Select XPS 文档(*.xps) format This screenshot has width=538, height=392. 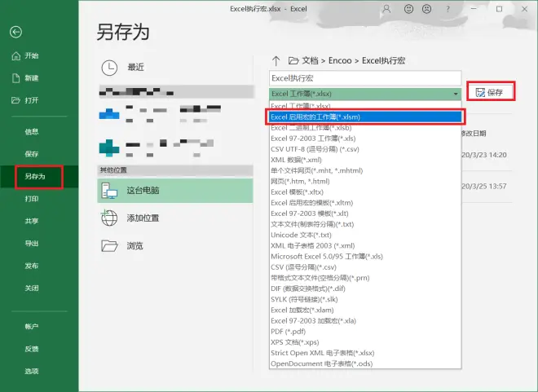(x=365, y=342)
